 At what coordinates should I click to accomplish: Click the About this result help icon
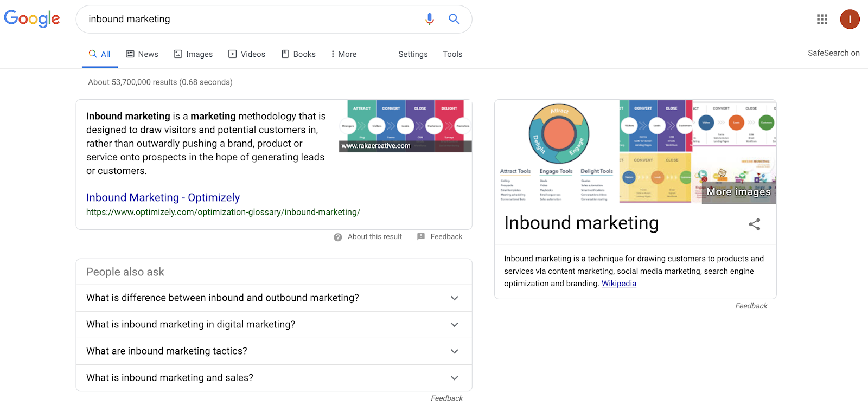click(338, 237)
